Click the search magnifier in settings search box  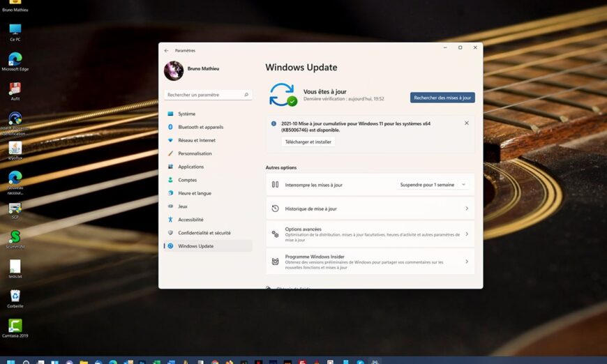click(x=246, y=95)
